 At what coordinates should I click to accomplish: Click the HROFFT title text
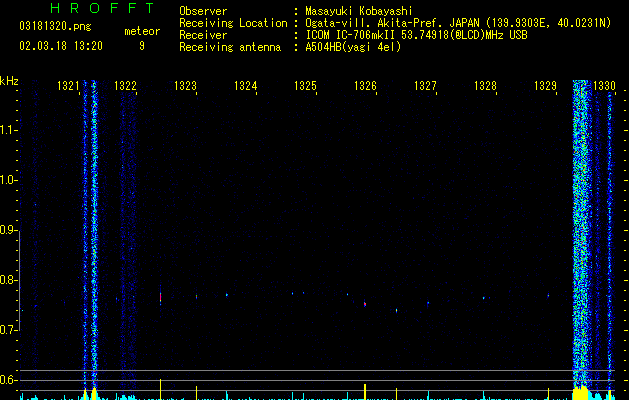pos(103,8)
